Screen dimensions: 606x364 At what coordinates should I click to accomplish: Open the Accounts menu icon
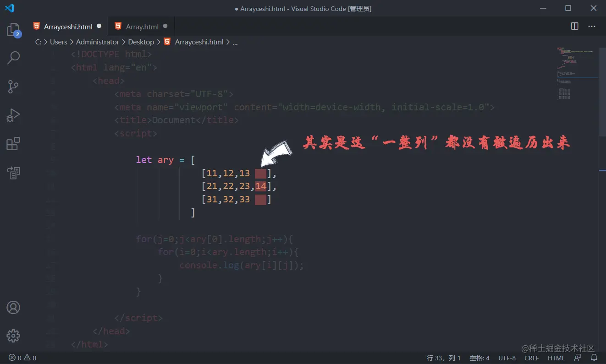(x=13, y=307)
